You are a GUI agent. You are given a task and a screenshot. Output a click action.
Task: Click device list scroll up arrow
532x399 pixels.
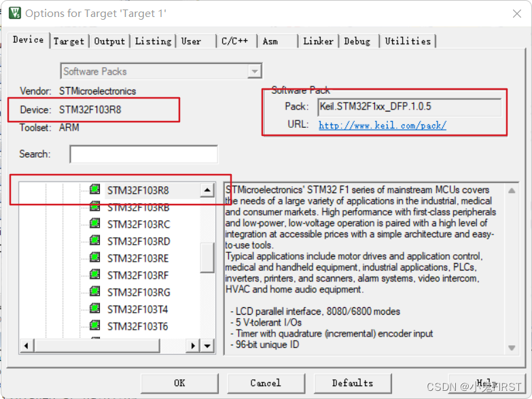click(207, 190)
